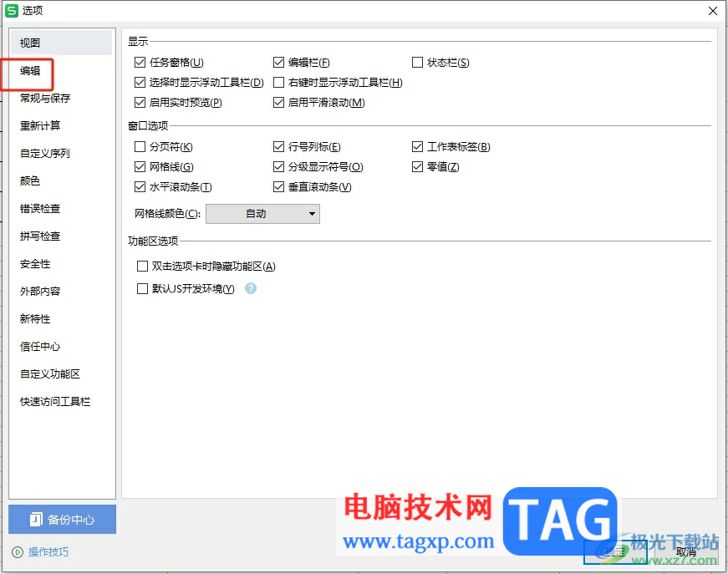Go to 常规与保存 settings

tap(45, 98)
